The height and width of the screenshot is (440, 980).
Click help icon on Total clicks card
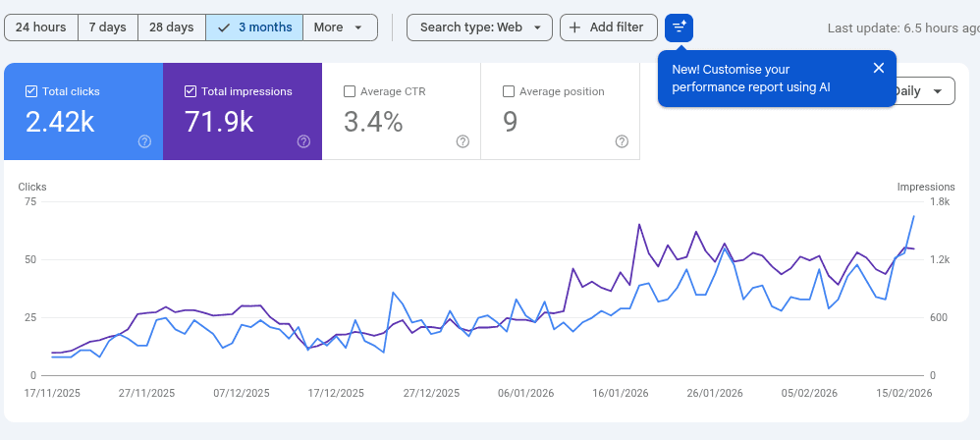point(144,141)
